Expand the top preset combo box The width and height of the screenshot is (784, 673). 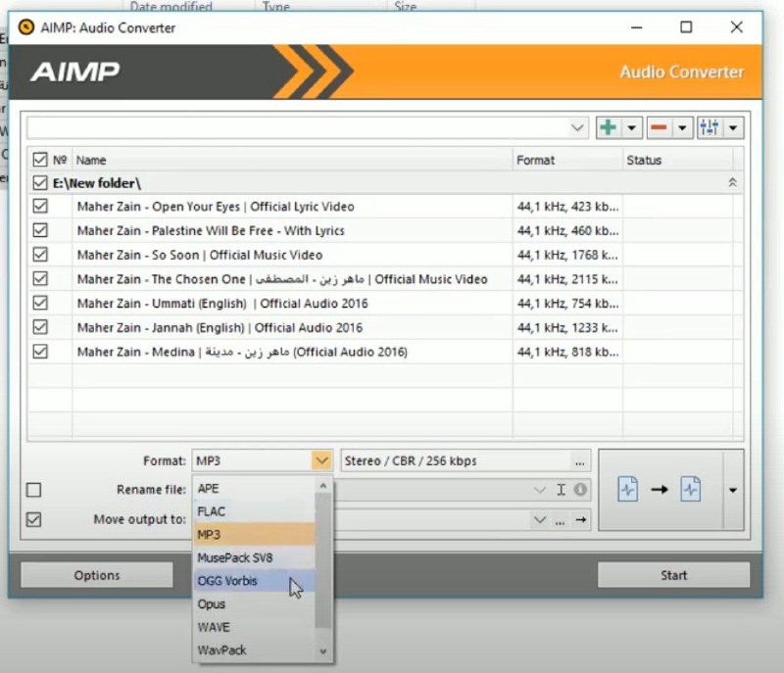[577, 127]
